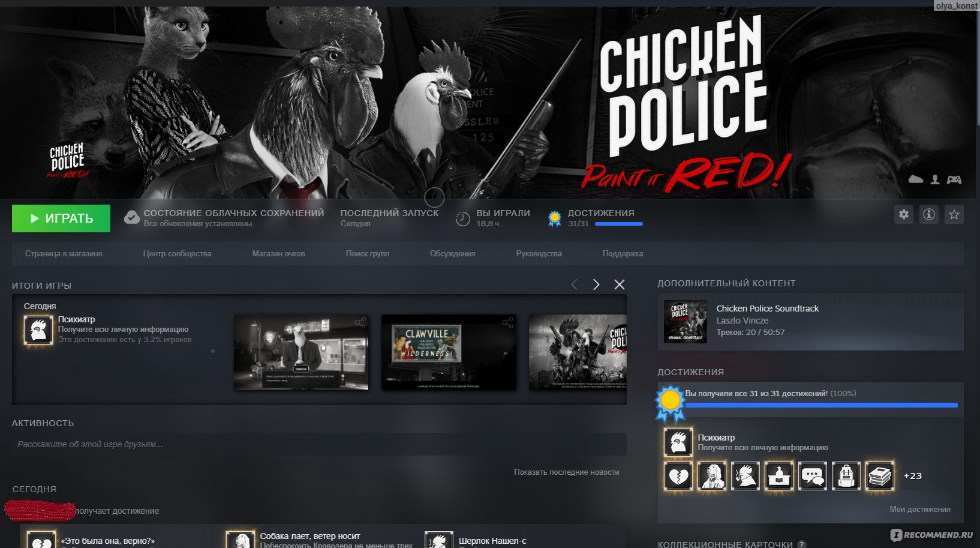This screenshot has width=980, height=548.
Task: Click the Laszlo Vincze artist name
Action: [x=742, y=321]
